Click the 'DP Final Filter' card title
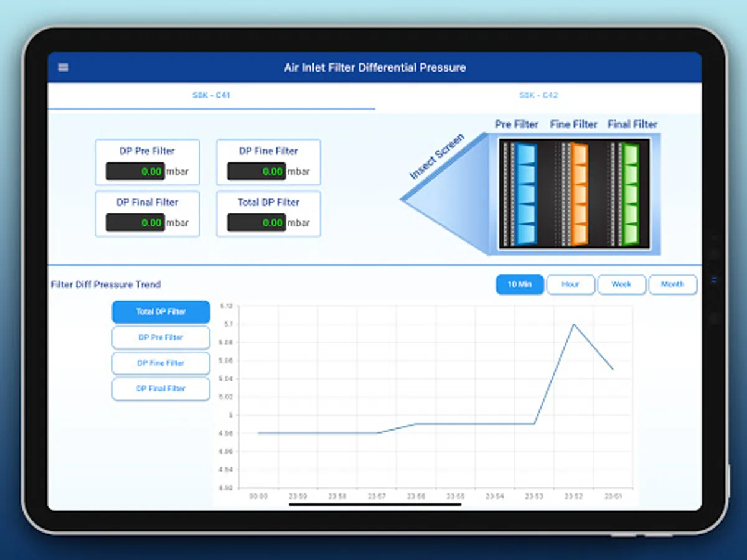 pyautogui.click(x=147, y=202)
